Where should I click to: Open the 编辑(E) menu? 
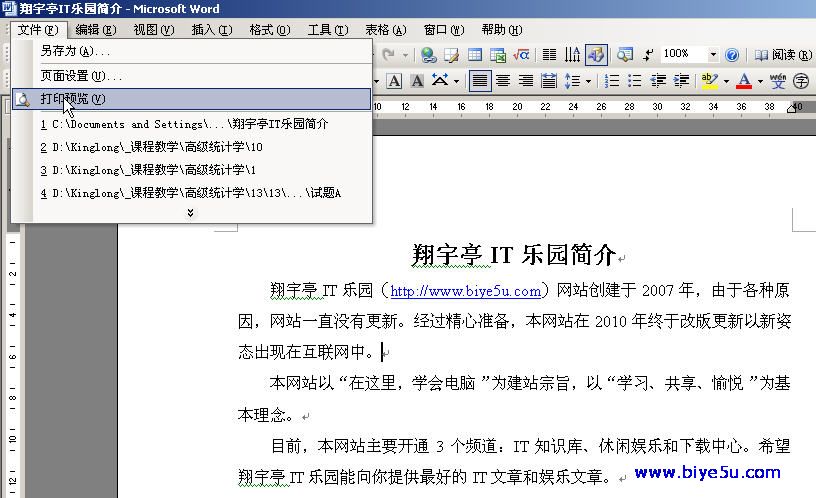(x=96, y=30)
